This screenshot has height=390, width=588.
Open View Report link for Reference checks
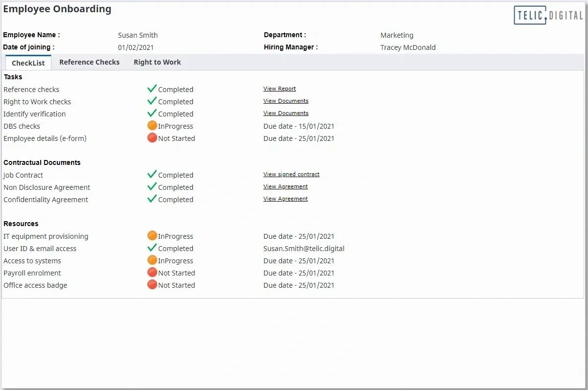pos(280,89)
